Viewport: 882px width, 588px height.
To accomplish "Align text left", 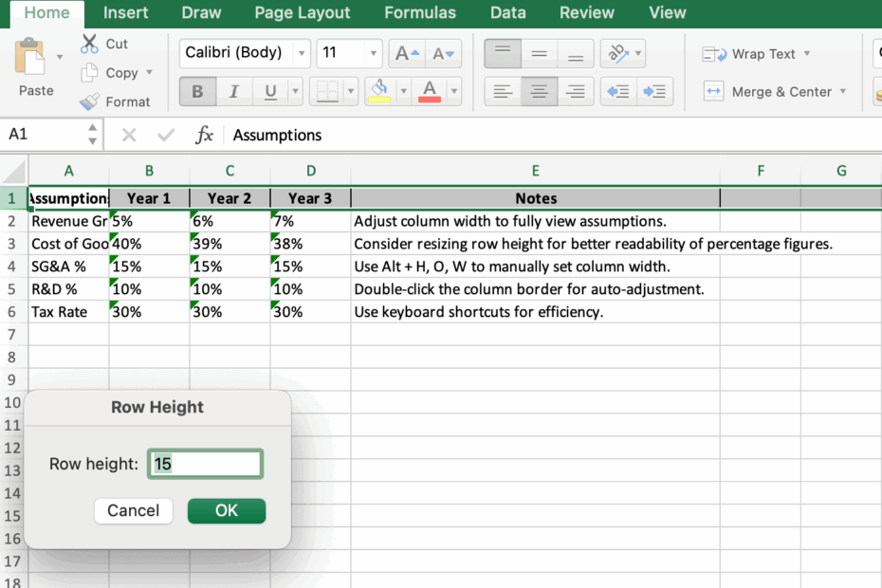I will (503, 91).
